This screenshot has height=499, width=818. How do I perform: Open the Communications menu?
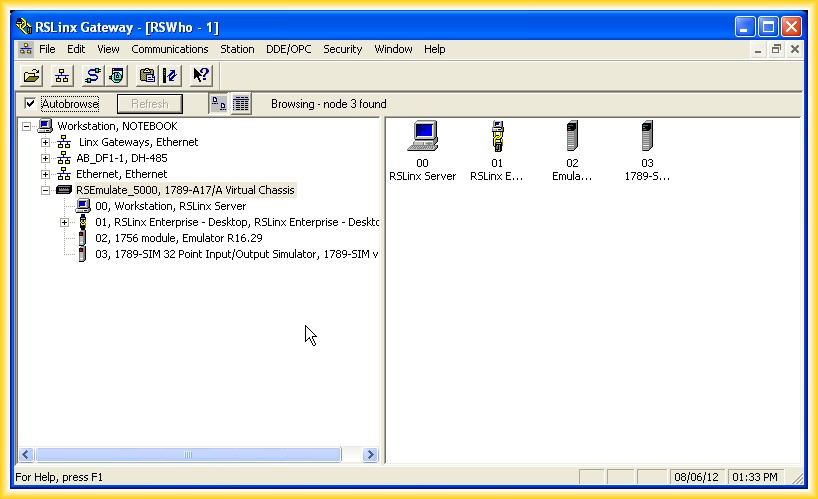(169, 49)
